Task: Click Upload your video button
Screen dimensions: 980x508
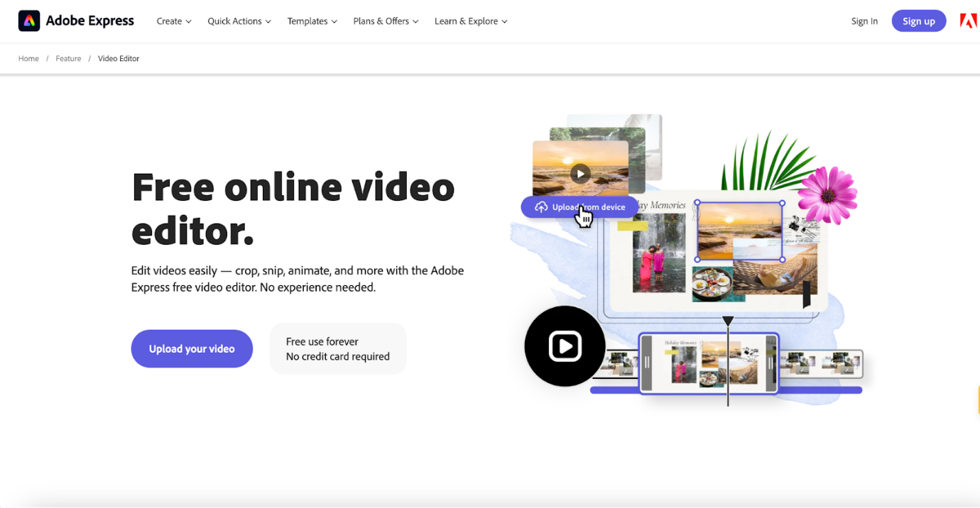Action: pos(192,348)
